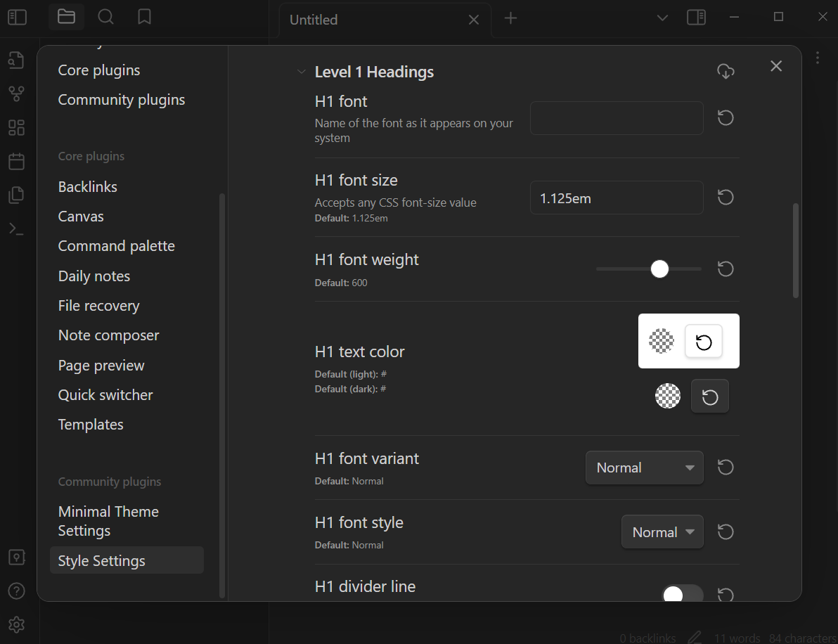Click the edit pencil icon in status bar
The height and width of the screenshot is (644, 838).
click(695, 638)
